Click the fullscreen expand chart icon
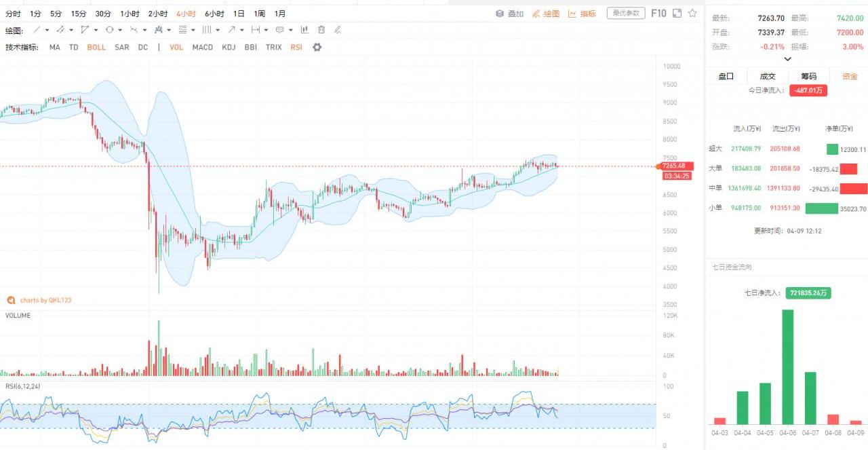The width and height of the screenshot is (868, 450). 677,14
